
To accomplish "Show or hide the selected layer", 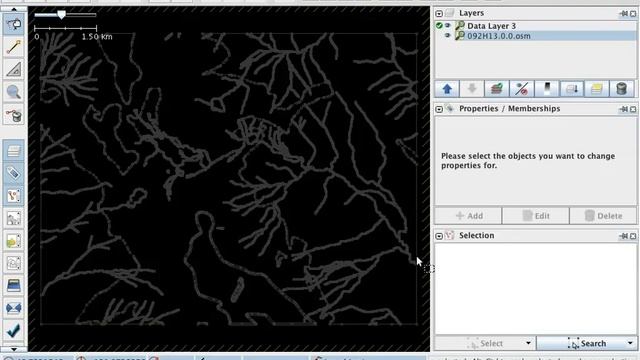I will pos(522,89).
